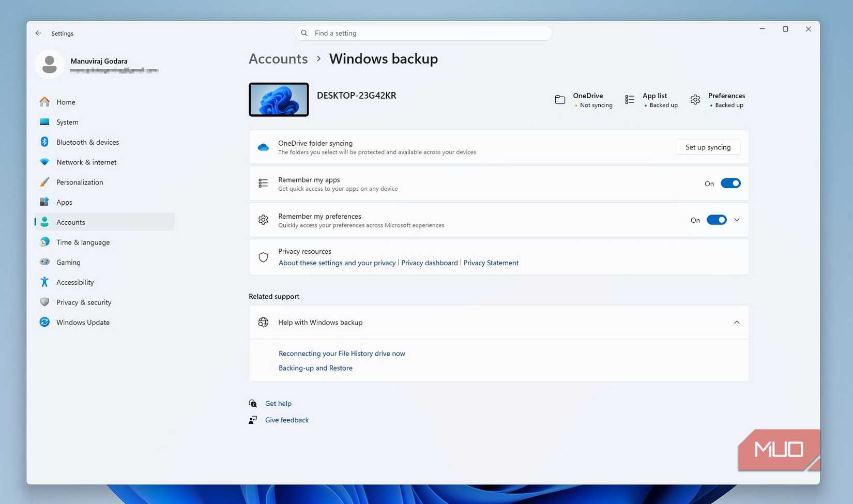Viewport: 853px width, 504px height.
Task: Click the DESKTOP-23G42KR device thumbnail
Action: point(279,99)
